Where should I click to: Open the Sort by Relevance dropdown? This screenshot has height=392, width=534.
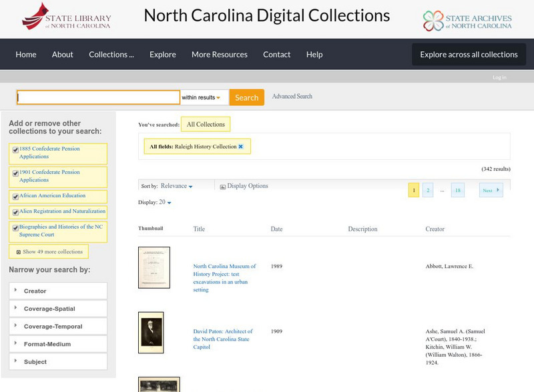pos(176,186)
